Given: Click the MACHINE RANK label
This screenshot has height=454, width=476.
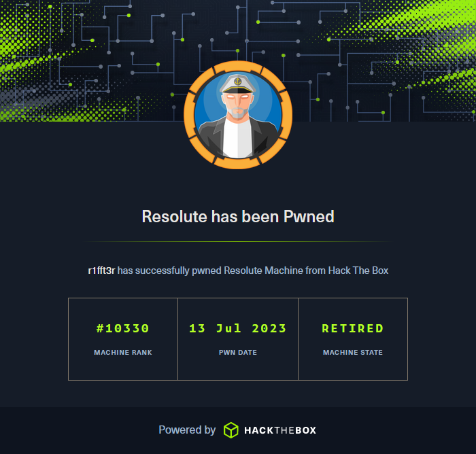Looking at the screenshot, I should [x=123, y=352].
